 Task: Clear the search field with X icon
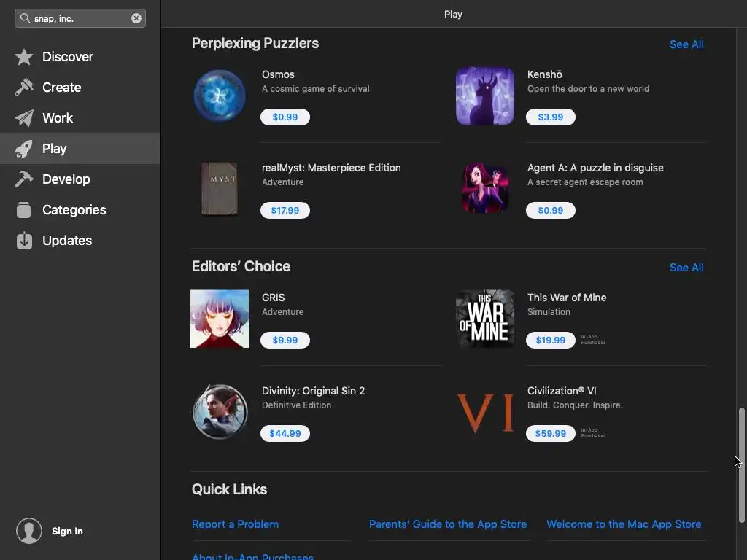coord(136,18)
